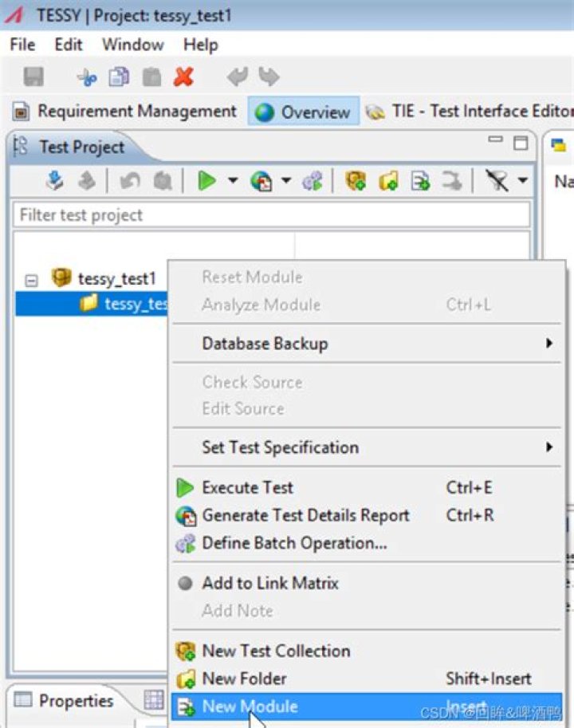The width and height of the screenshot is (574, 728).
Task: Open dropdown arrow beside report generation icon
Action: (286, 180)
